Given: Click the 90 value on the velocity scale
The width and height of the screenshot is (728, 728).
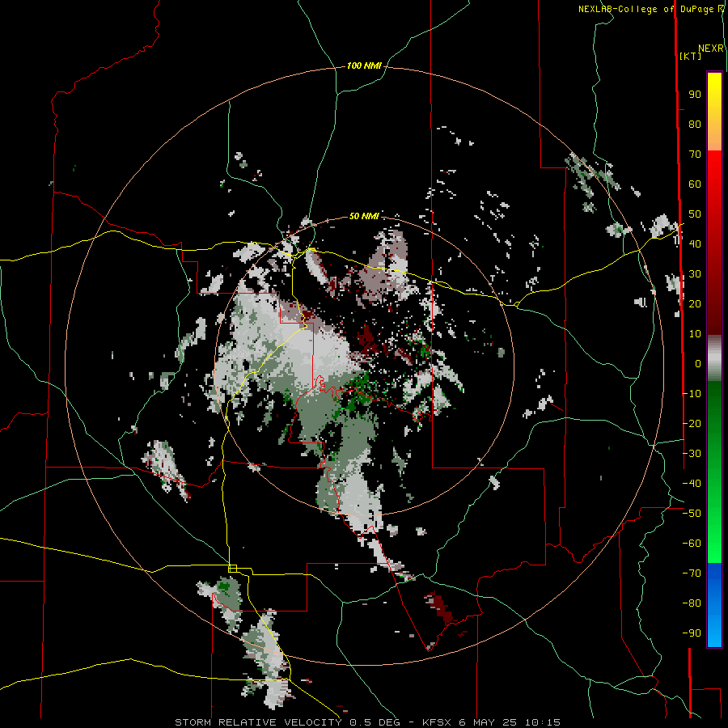Looking at the screenshot, I should pyautogui.click(x=695, y=95).
